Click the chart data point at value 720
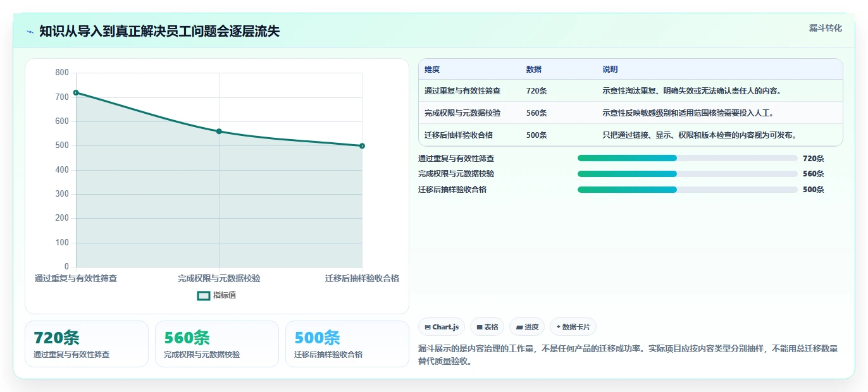The width and height of the screenshot is (868, 392). coord(76,92)
